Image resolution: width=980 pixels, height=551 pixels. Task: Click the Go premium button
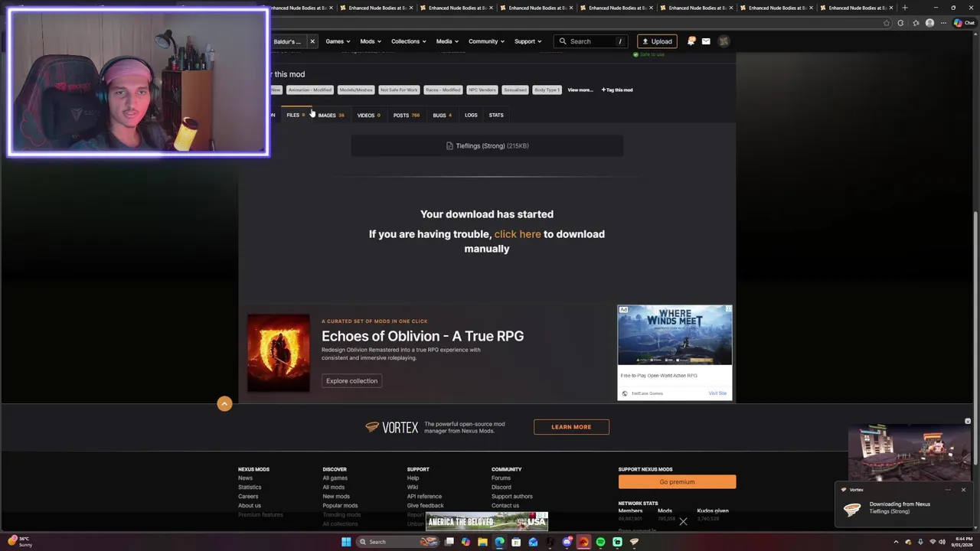677,481
